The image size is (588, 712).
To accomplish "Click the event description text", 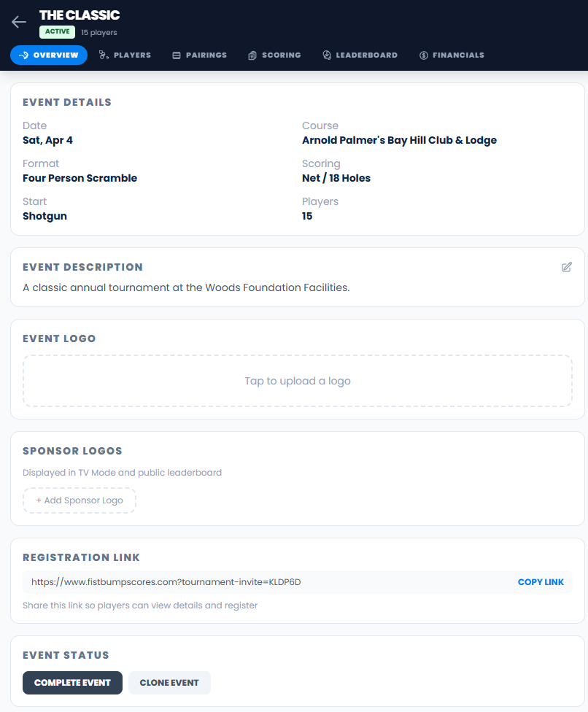I will pyautogui.click(x=186, y=287).
